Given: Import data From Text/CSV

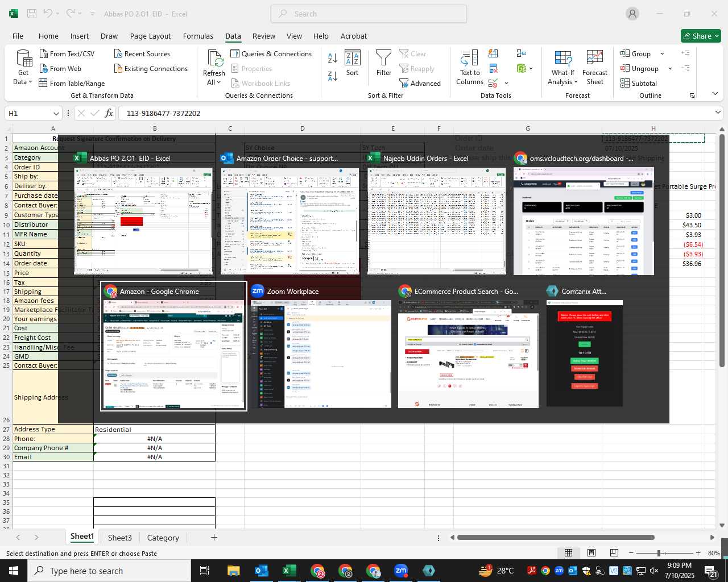Looking at the screenshot, I should click(x=67, y=53).
